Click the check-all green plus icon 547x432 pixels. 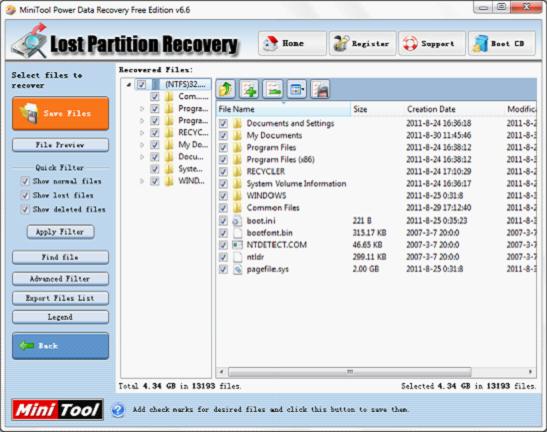click(x=249, y=89)
